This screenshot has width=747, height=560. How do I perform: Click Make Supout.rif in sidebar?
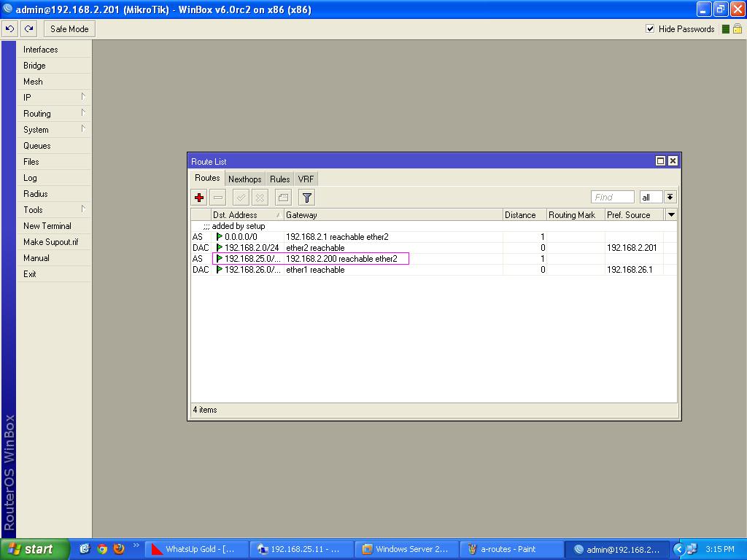click(53, 242)
